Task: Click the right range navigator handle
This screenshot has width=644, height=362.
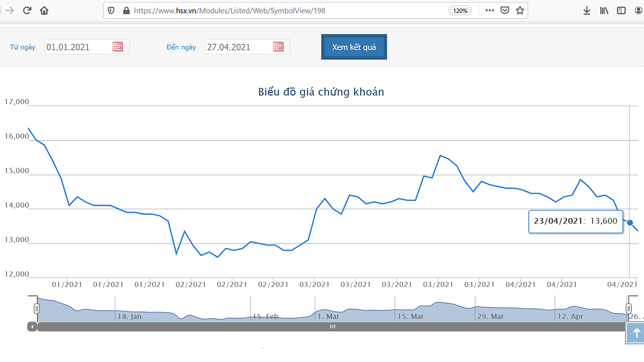Action: pos(628,309)
